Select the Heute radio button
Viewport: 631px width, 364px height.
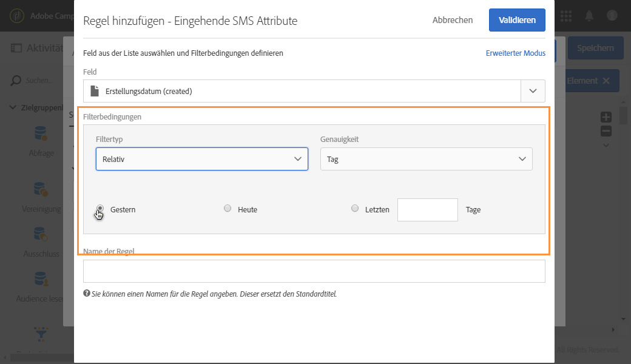[x=228, y=209]
